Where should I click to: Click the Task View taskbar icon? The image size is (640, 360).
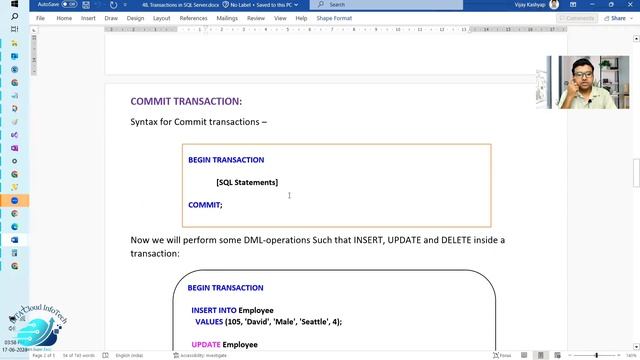pos(14,29)
